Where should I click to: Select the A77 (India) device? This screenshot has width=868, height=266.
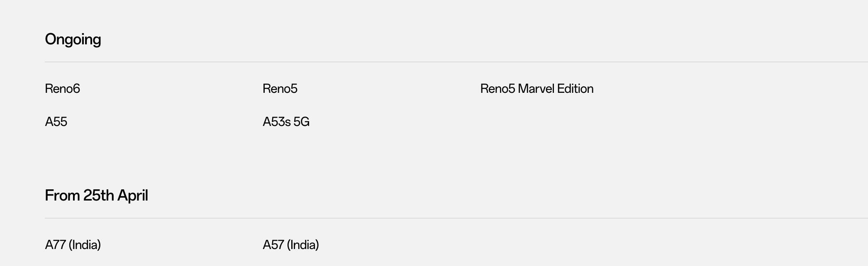pos(73,245)
